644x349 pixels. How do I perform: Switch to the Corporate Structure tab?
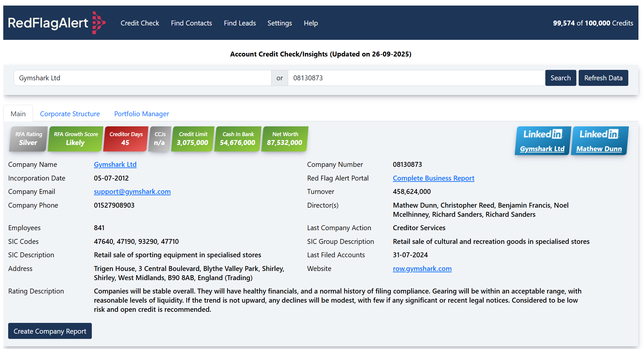tap(70, 114)
